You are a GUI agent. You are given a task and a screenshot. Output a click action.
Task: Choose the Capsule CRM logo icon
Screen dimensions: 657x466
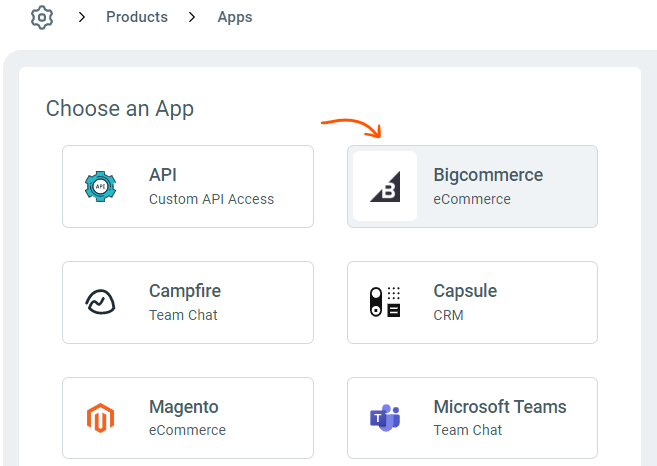point(385,302)
